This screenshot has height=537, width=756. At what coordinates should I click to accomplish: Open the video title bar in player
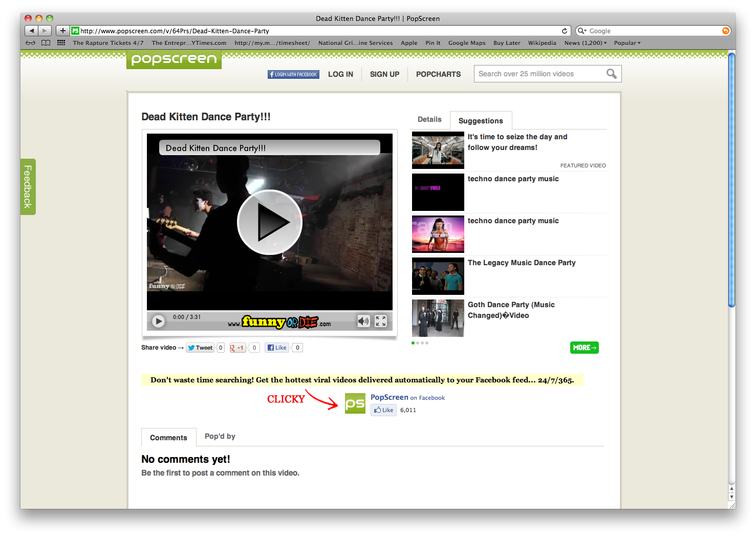270,147
